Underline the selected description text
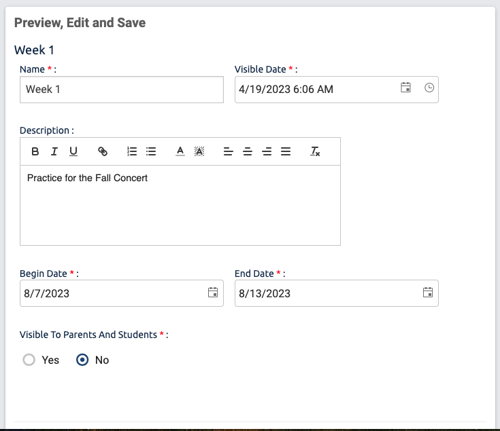This screenshot has width=500, height=431. 73,151
